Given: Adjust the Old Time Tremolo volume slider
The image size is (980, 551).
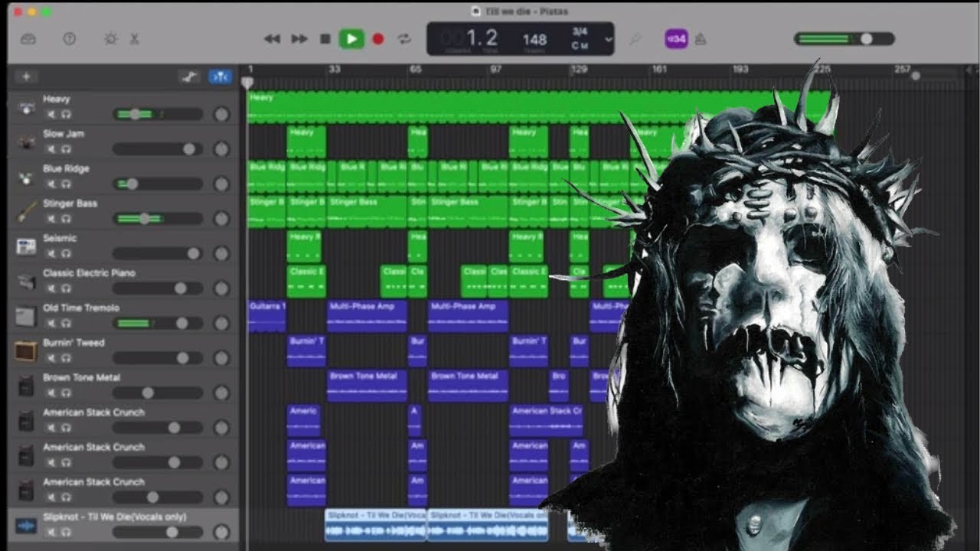Looking at the screenshot, I should click(x=158, y=323).
